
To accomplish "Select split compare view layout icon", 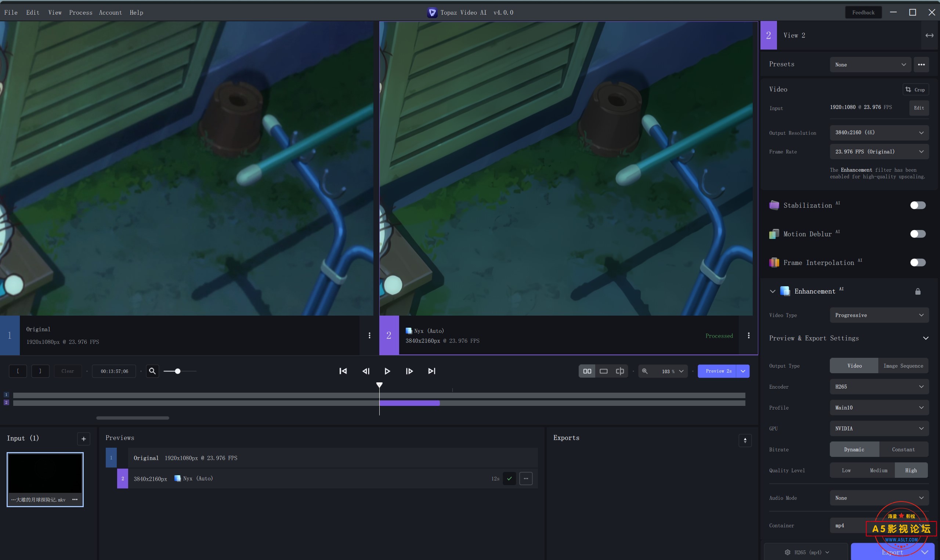I will (619, 371).
